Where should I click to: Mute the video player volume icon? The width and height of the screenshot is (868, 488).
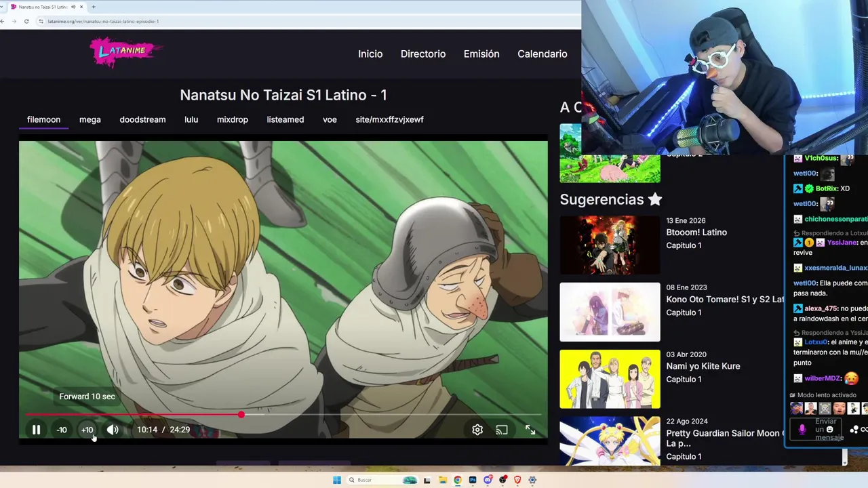[113, 430]
